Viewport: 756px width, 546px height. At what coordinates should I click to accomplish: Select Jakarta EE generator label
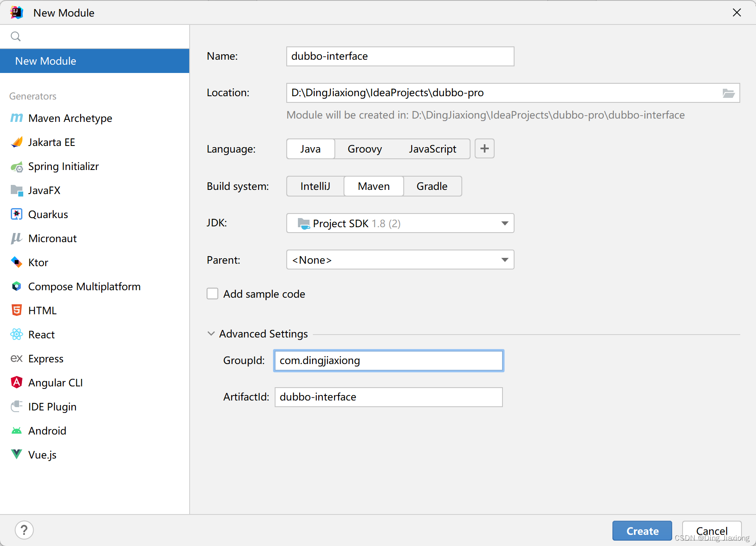coord(51,142)
